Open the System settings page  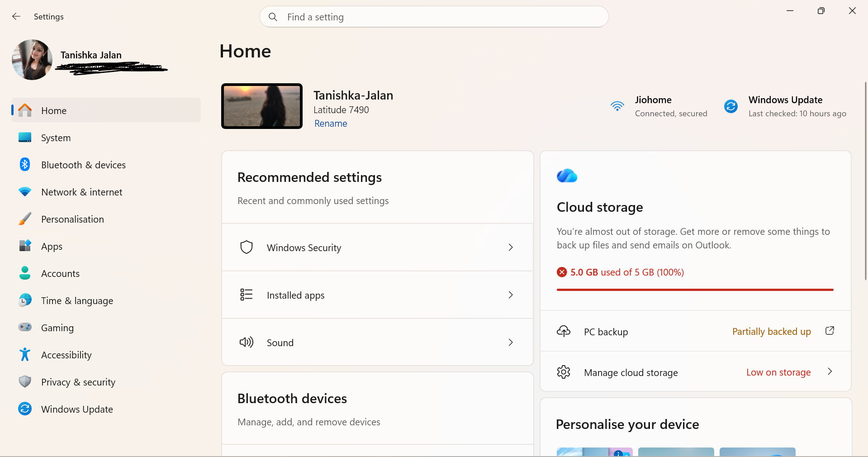click(x=106, y=138)
